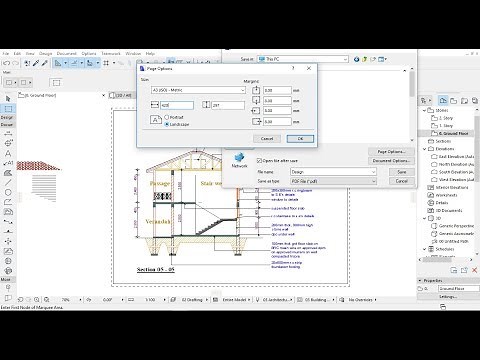
Task: Click the Network location icon in save dialog
Action: 239,160
